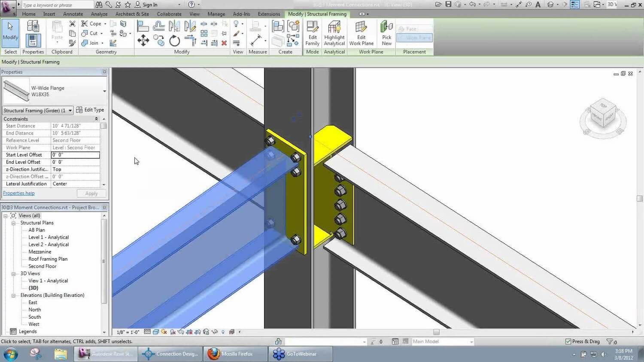Open the Collaborate ribbon tab
Viewport: 644px width, 362px height.
[x=169, y=14]
